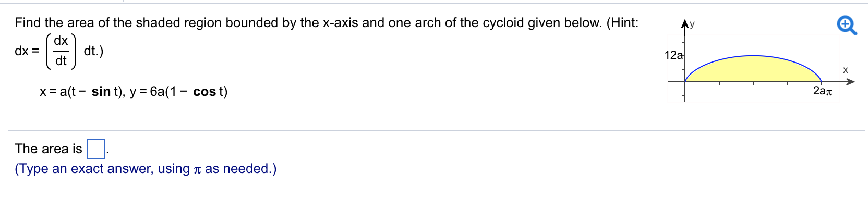868x222 pixels.
Task: Click the magnifying glass enlarge-graph icon
Action: [847, 25]
